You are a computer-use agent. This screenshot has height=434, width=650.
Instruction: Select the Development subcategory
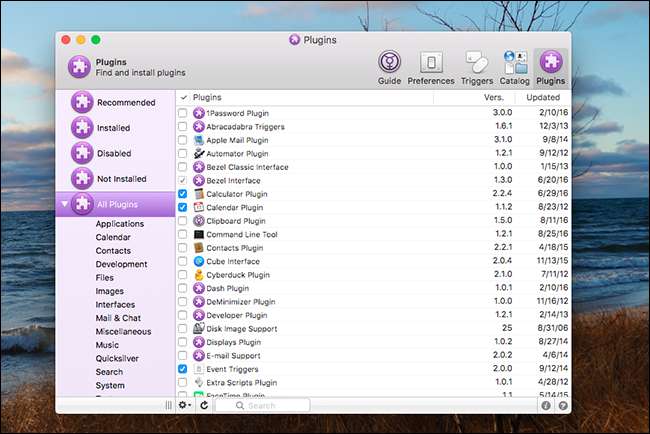tap(120, 264)
